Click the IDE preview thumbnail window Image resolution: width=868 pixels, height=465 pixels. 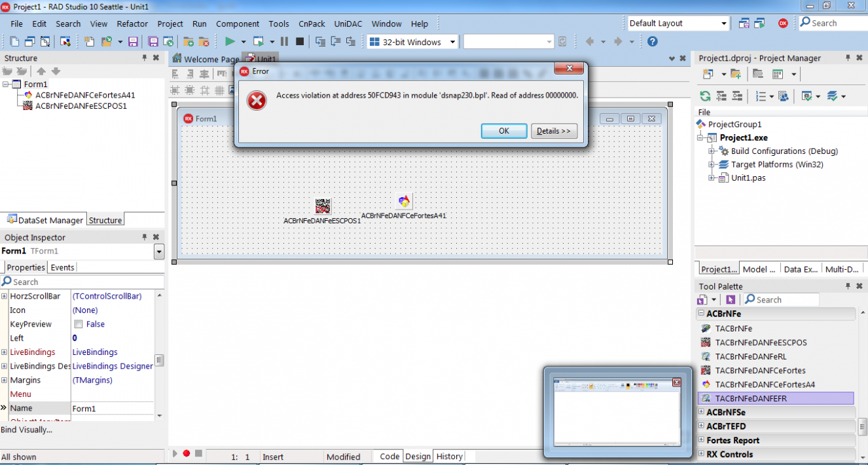click(618, 412)
